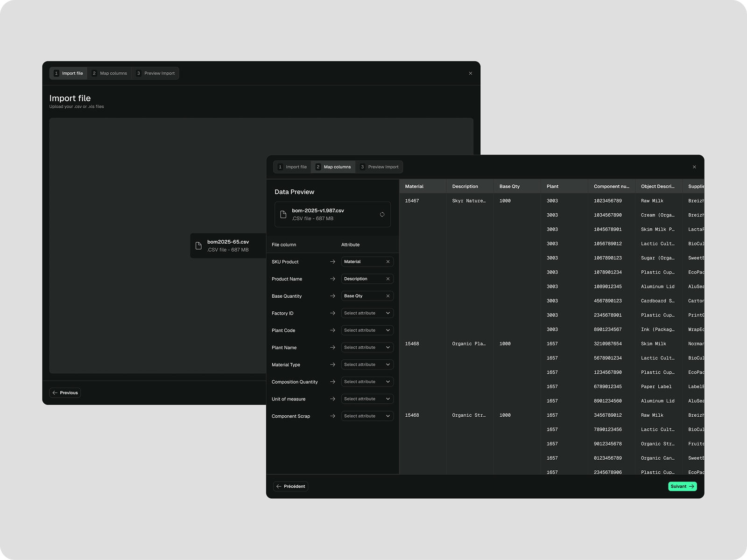
Task: Open the Component Scrap Select attribute dropdown
Action: coord(367,416)
